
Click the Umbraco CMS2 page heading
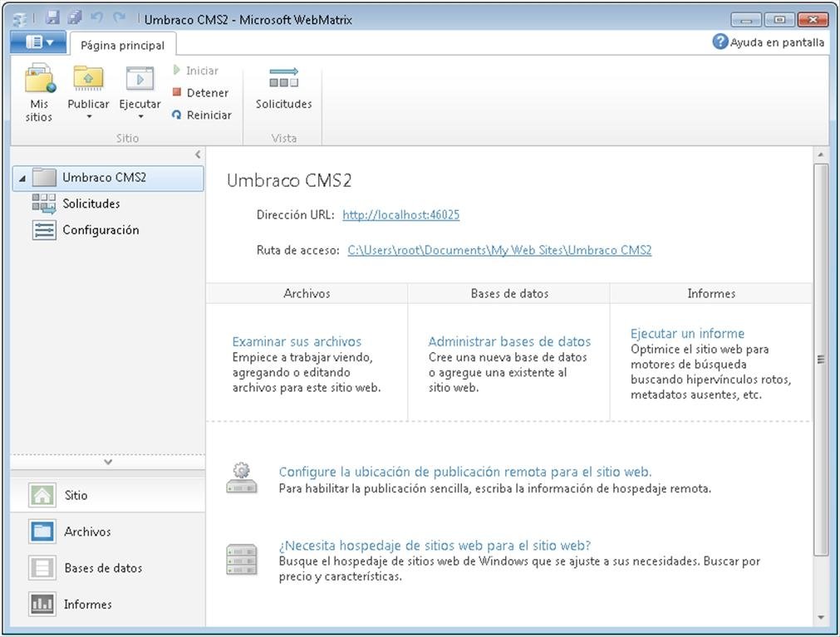click(289, 180)
